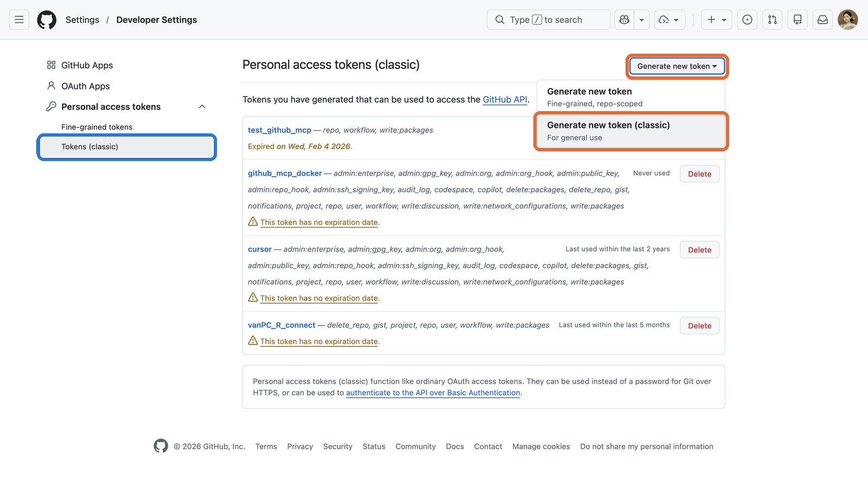This screenshot has height=483, width=868.
Task: Go to GitHub home via Octocat logo
Action: click(47, 20)
